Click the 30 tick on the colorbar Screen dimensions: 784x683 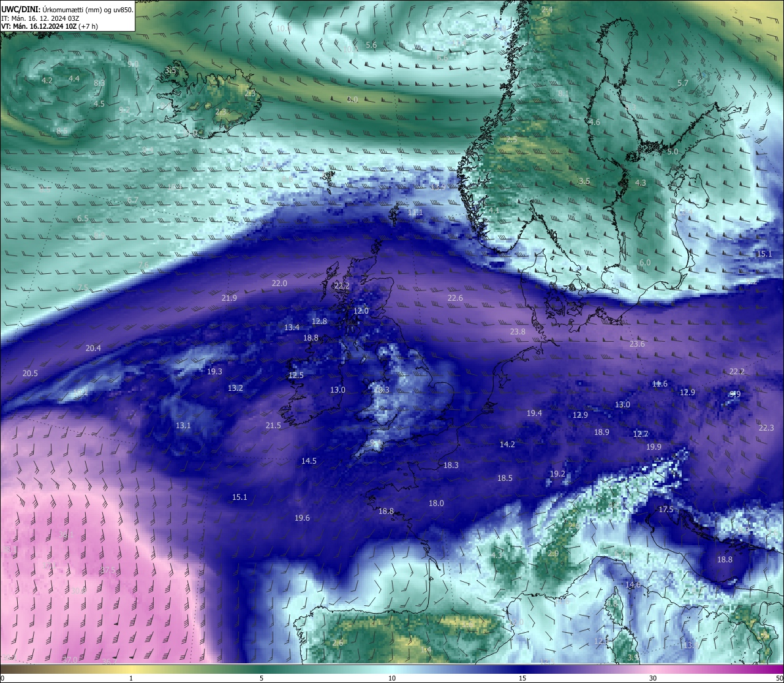tap(653, 678)
